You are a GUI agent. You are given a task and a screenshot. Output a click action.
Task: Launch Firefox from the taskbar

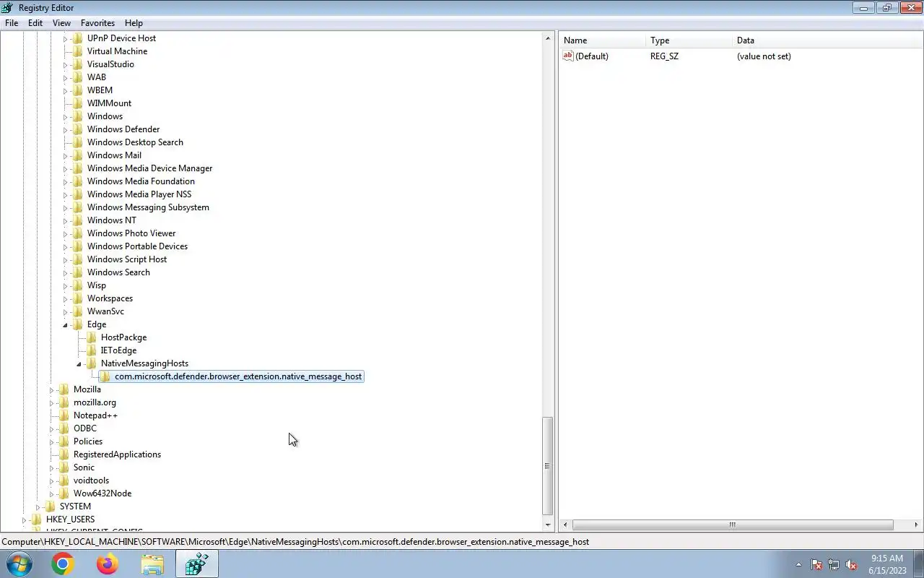(108, 564)
